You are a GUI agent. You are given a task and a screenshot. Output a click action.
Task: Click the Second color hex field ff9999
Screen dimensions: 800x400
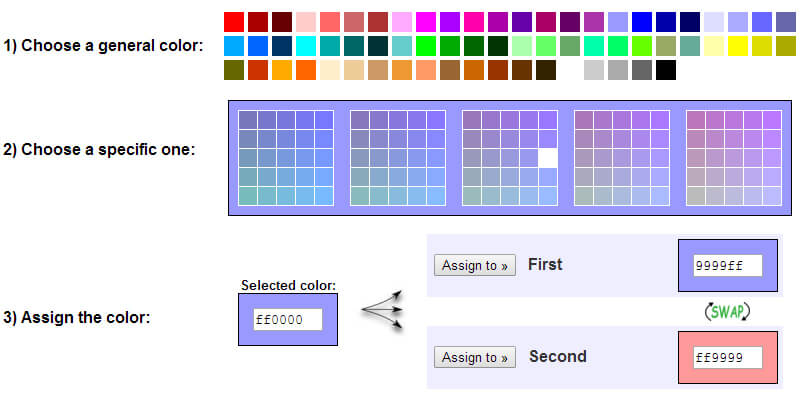pyautogui.click(x=727, y=357)
